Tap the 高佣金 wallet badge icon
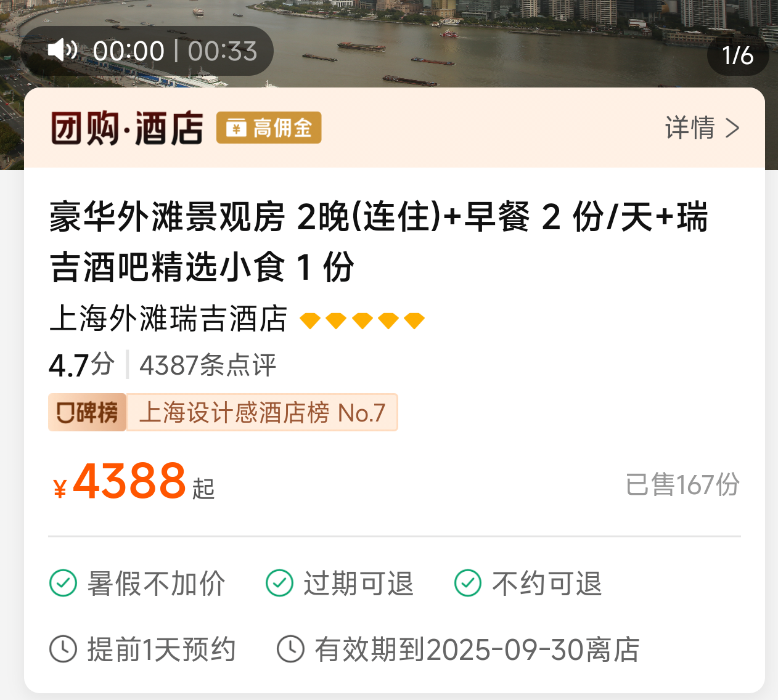This screenshot has width=778, height=700. (x=236, y=128)
